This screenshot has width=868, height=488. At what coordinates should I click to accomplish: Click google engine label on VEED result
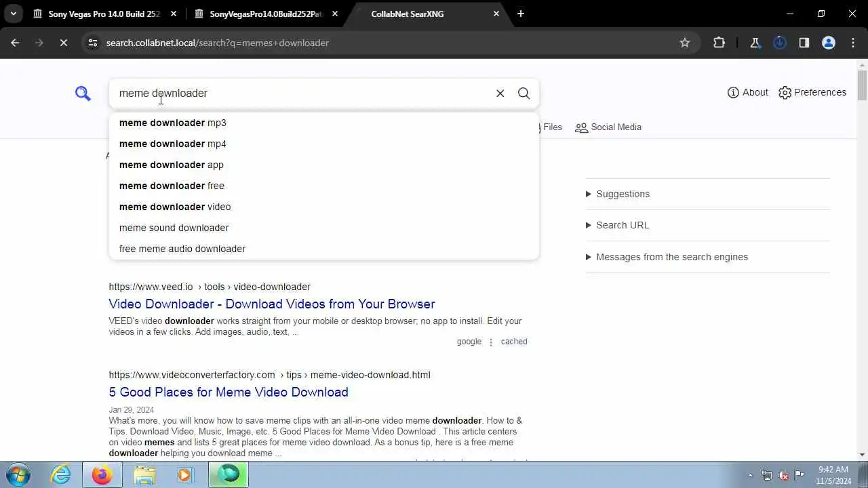(469, 342)
